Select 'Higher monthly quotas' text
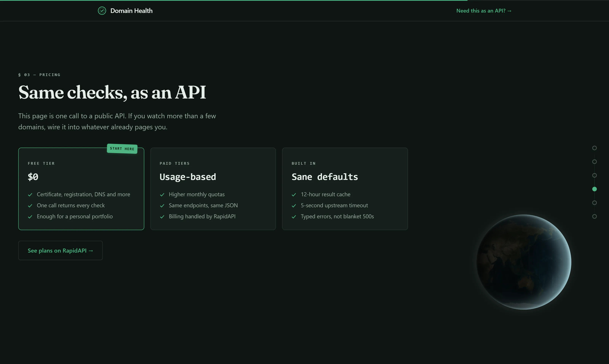Image resolution: width=609 pixels, height=364 pixels. (x=197, y=195)
